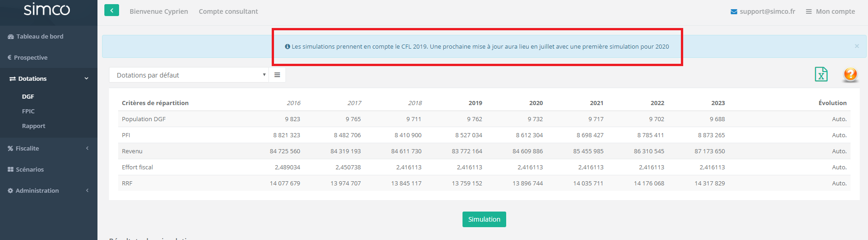The width and height of the screenshot is (868, 240).
Task: Click the green Simulation button
Action: [484, 219]
